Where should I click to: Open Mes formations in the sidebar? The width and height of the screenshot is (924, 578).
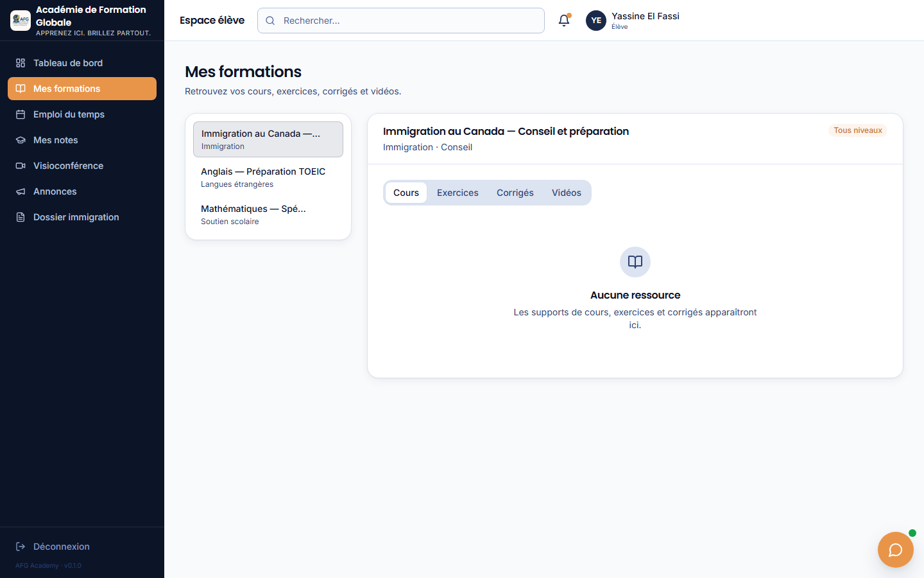82,89
